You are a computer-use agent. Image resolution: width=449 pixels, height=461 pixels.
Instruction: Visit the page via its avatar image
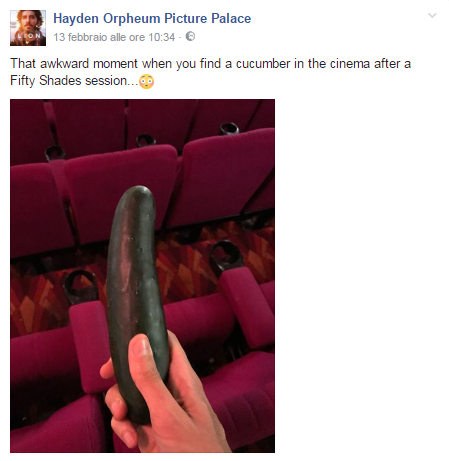pos(28,28)
